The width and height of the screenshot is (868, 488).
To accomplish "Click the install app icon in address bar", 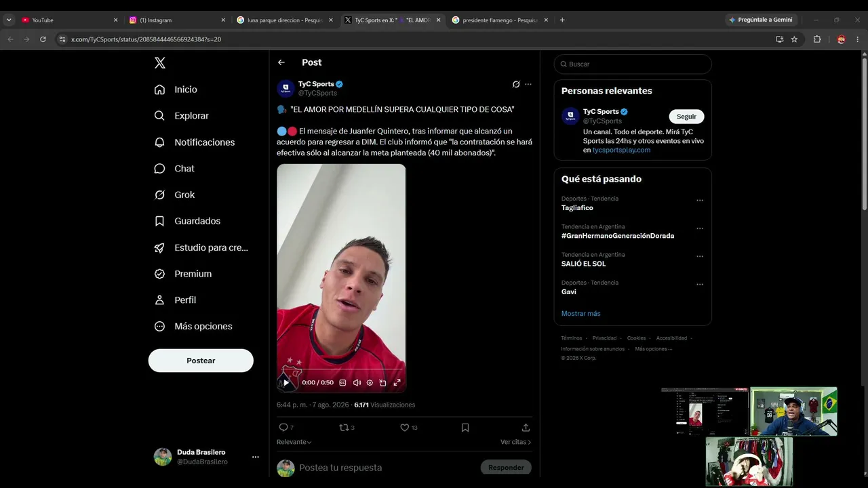I will click(x=780, y=39).
